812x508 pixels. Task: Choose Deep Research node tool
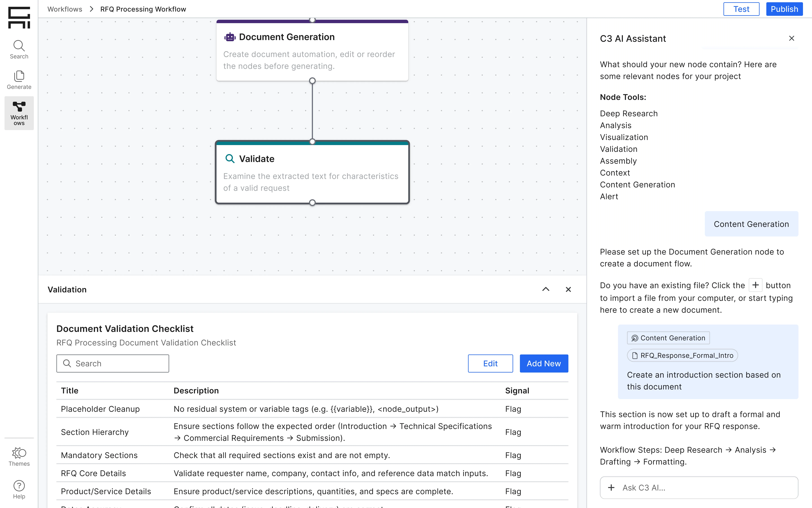[x=628, y=114]
